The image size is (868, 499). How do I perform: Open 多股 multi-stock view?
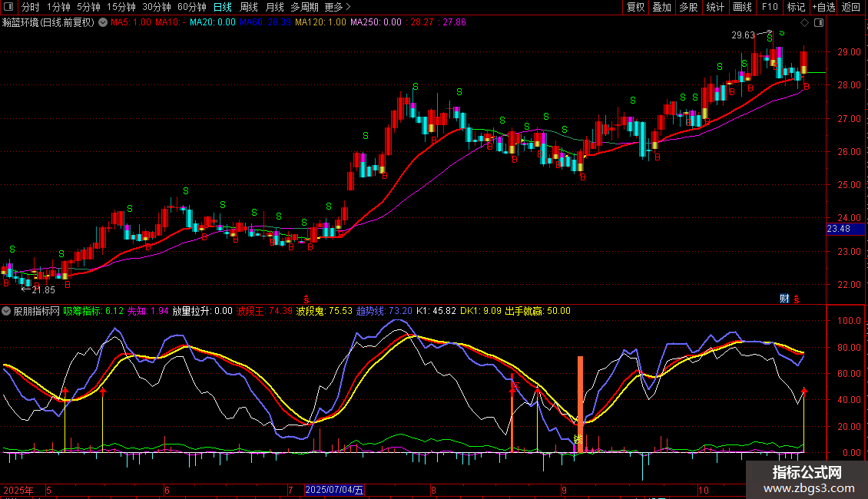689,7
